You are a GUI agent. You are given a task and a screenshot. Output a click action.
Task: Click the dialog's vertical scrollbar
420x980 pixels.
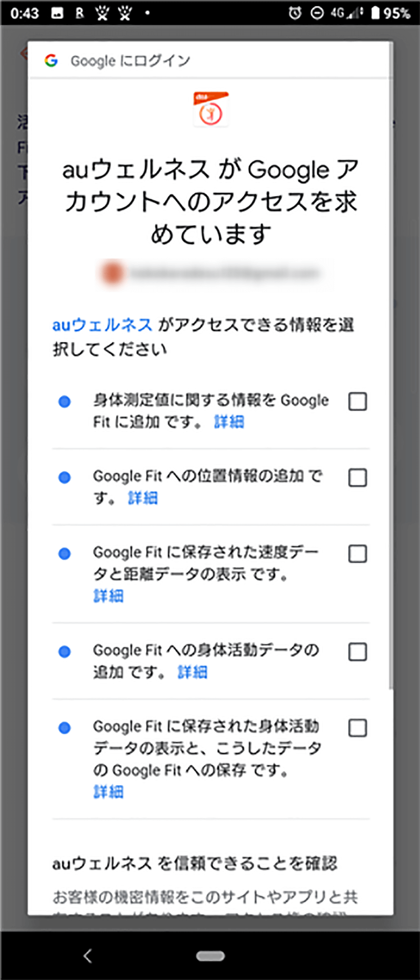(x=391, y=366)
